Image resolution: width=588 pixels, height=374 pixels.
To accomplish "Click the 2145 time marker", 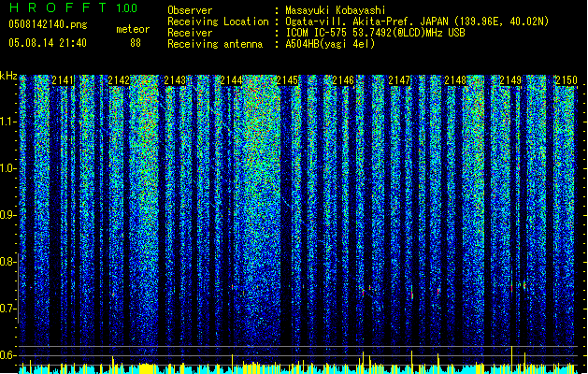I will click(287, 80).
